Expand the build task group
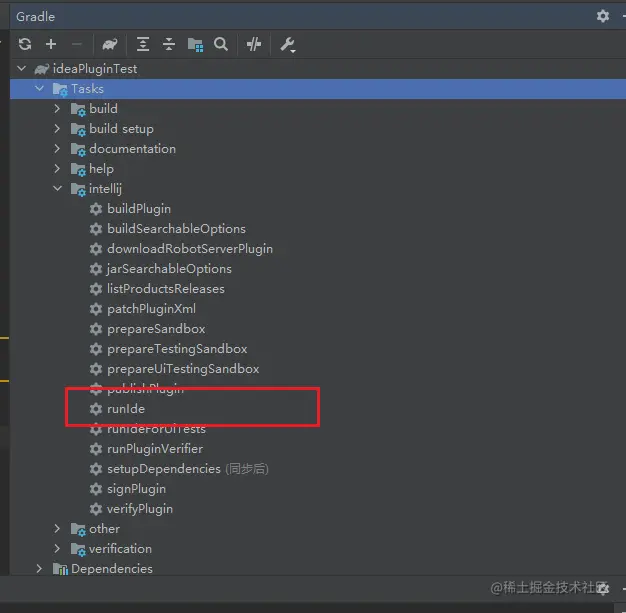Viewport: 626px width, 613px height. point(57,109)
